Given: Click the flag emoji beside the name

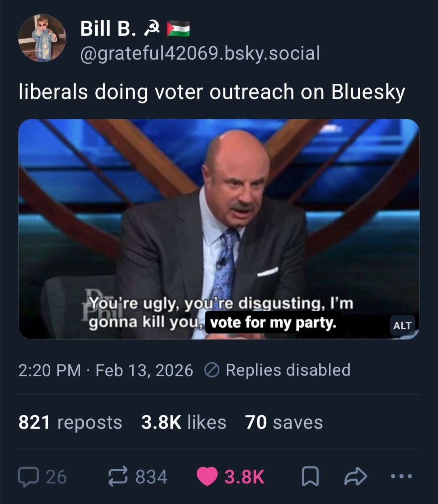Looking at the screenshot, I should pyautogui.click(x=178, y=29).
